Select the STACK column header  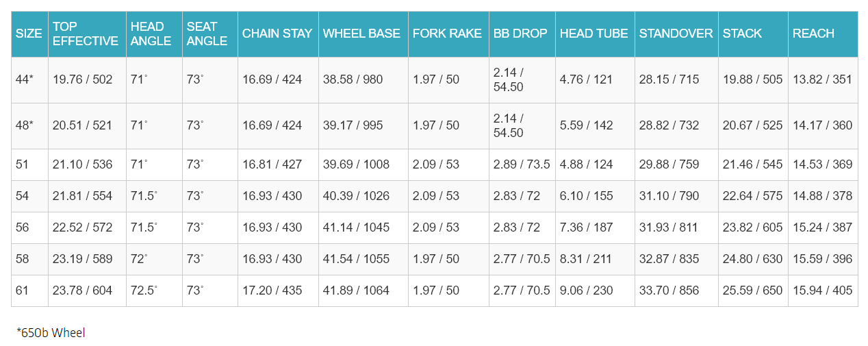(742, 34)
